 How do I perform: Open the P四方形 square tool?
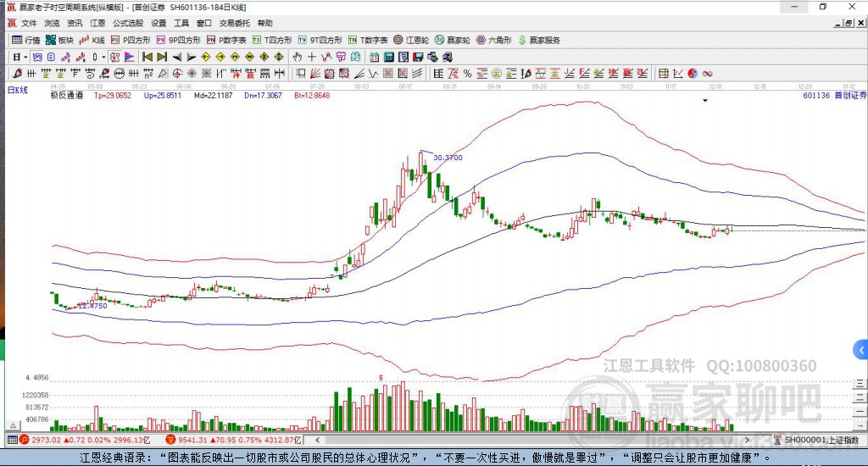pos(131,40)
